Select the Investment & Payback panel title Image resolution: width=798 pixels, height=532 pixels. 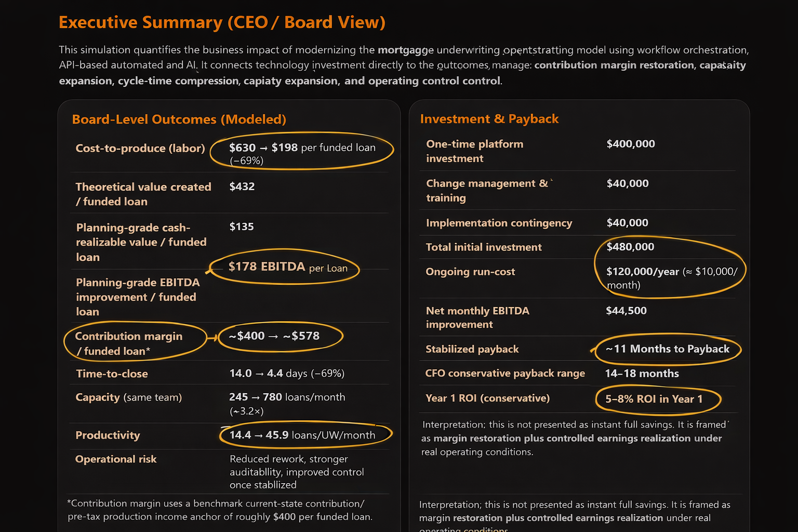pyautogui.click(x=489, y=119)
